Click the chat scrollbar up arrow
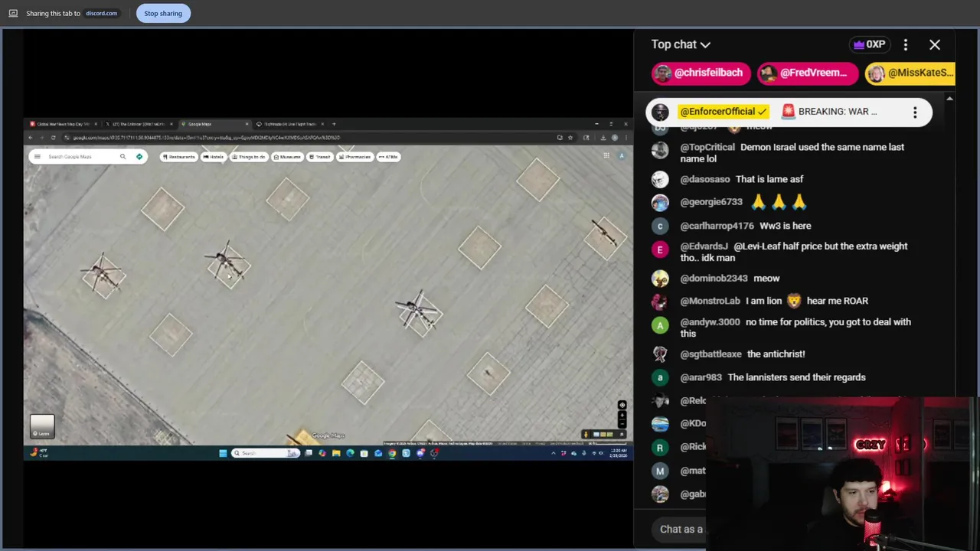Screen dimensions: 980x551 coord(949,99)
